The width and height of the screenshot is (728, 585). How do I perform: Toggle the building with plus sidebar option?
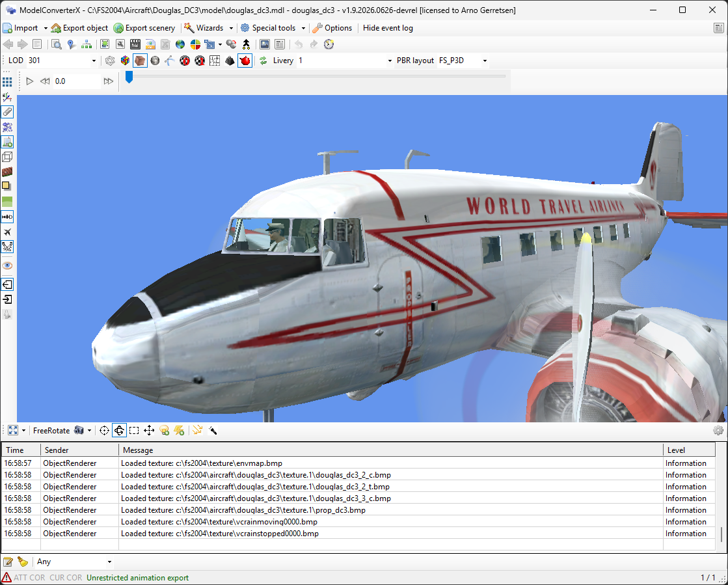point(7,142)
